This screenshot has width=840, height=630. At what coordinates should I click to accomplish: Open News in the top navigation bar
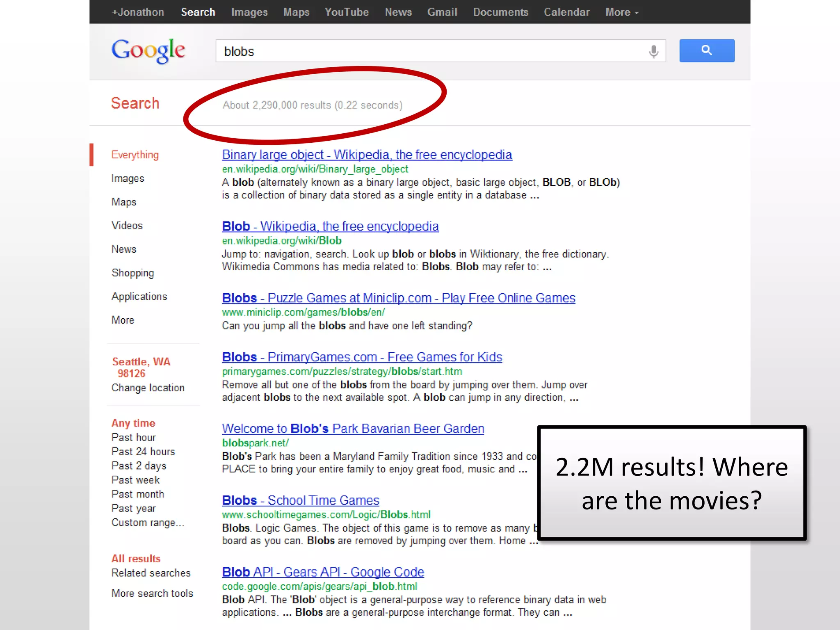coord(398,12)
